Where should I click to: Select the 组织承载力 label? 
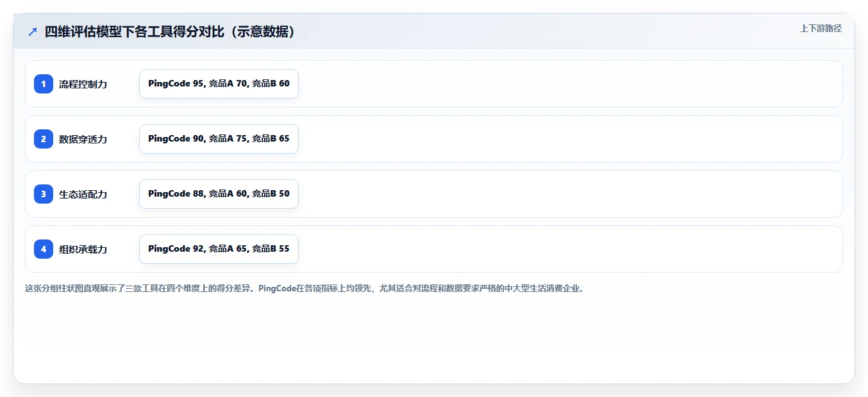pyautogui.click(x=83, y=249)
